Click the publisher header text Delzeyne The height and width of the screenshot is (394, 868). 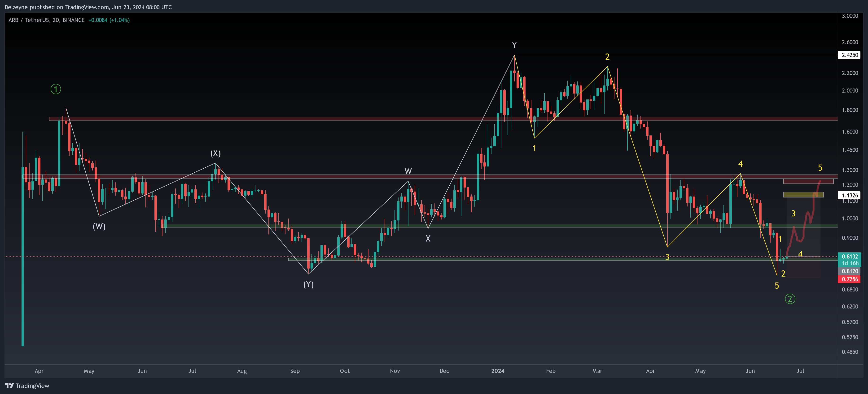click(x=16, y=7)
